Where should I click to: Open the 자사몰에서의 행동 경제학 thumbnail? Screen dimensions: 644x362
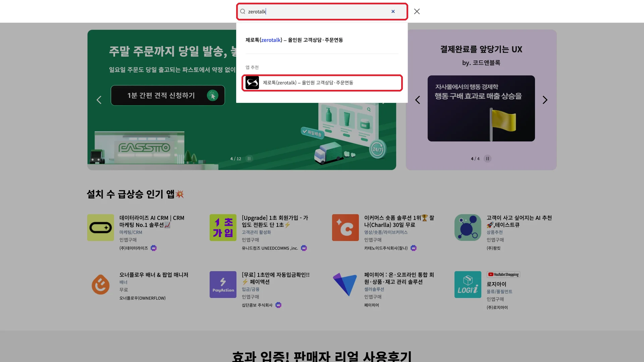481,108
